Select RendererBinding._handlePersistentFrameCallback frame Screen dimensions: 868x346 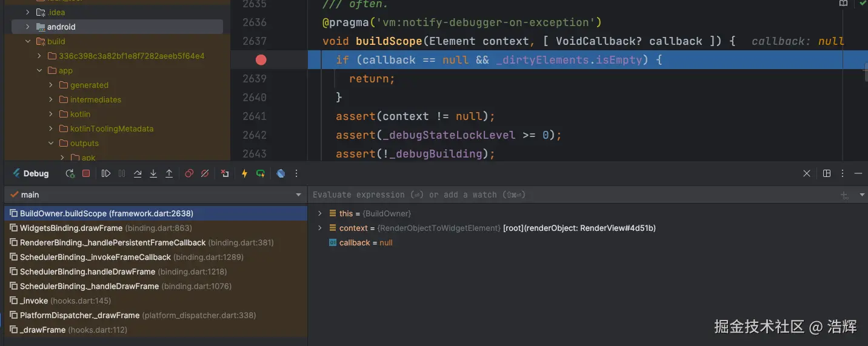tap(156, 242)
